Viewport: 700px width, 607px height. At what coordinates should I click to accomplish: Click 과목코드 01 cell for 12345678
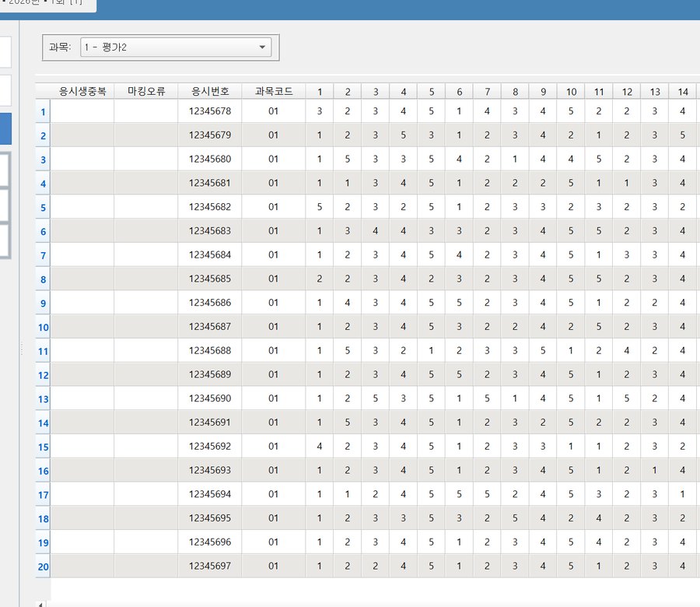coord(273,111)
